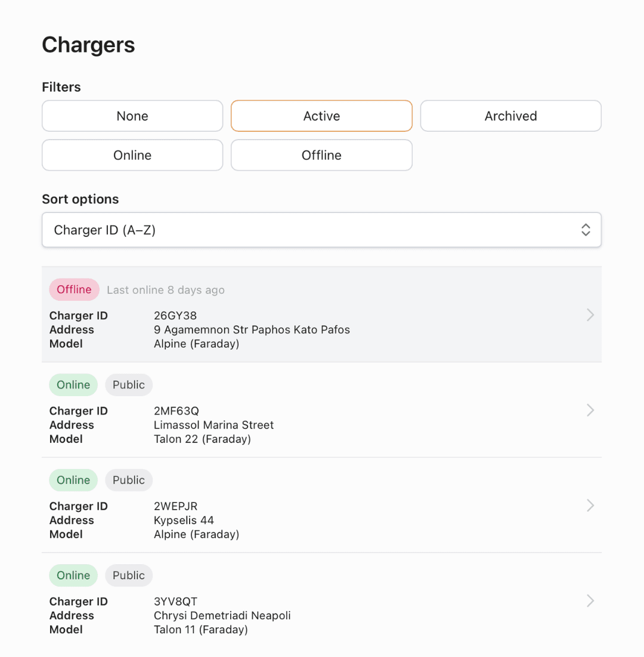Click the Chargers page title
The height and width of the screenshot is (657, 644).
(88, 45)
